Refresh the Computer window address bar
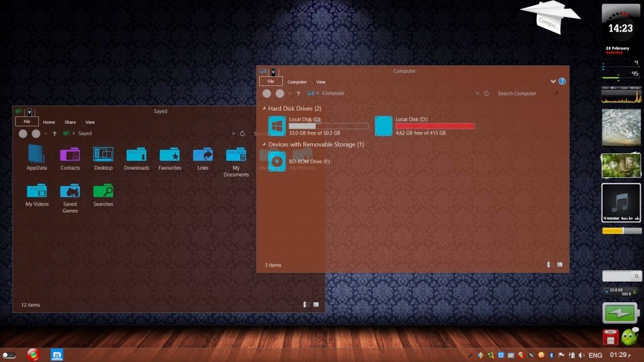The image size is (644, 362). 486,93
